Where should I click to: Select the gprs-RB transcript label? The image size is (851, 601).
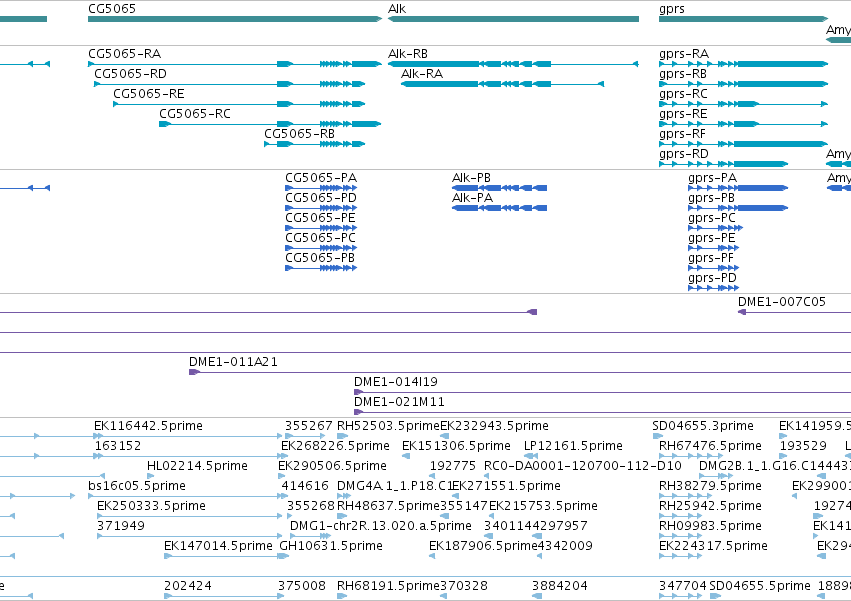point(683,74)
